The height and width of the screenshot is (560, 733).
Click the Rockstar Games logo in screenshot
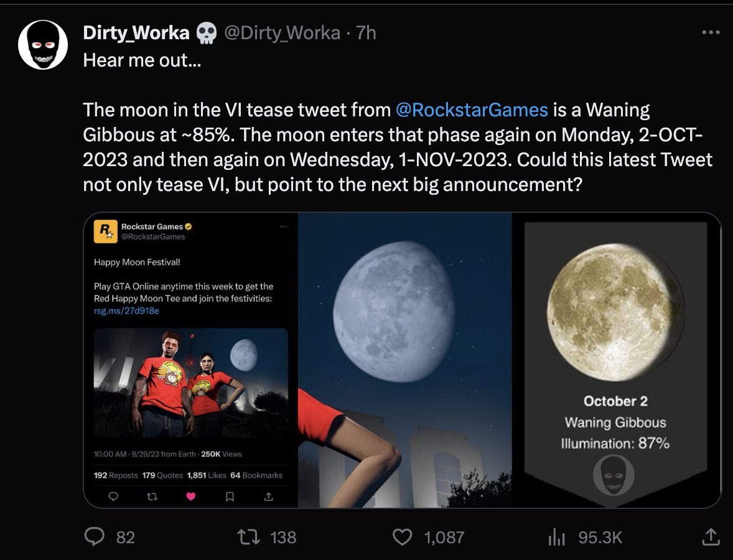point(105,231)
